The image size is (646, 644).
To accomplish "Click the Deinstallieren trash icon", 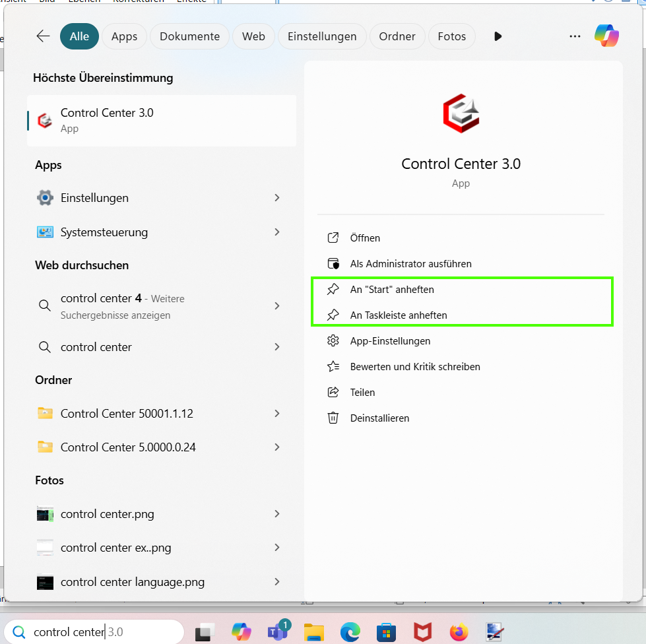I will pyautogui.click(x=333, y=418).
